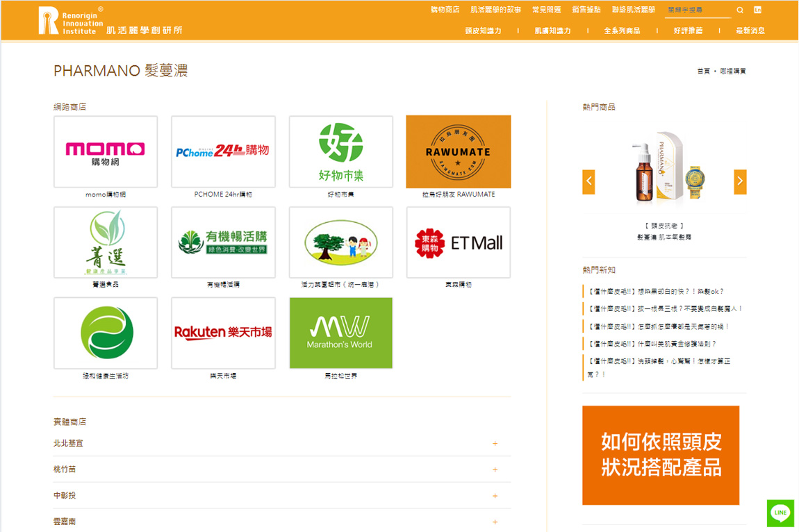The image size is (799, 532).
Task: Switch language with the En icon
Action: tap(757, 10)
